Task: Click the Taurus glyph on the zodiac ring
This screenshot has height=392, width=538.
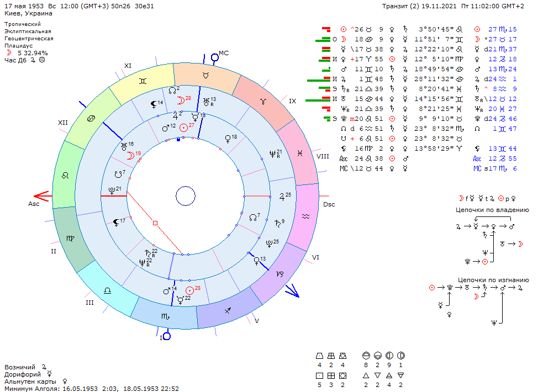Action: click(205, 76)
